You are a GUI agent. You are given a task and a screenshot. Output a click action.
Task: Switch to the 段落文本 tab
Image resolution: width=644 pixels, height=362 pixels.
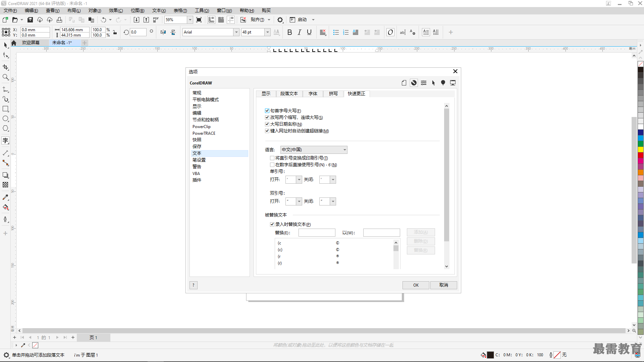289,94
